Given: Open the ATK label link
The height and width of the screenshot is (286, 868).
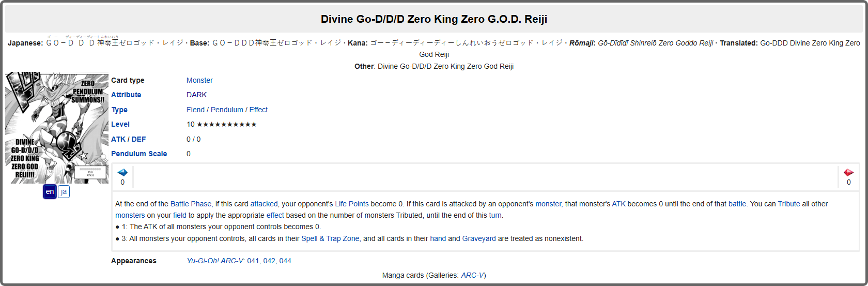Looking at the screenshot, I should coord(118,139).
